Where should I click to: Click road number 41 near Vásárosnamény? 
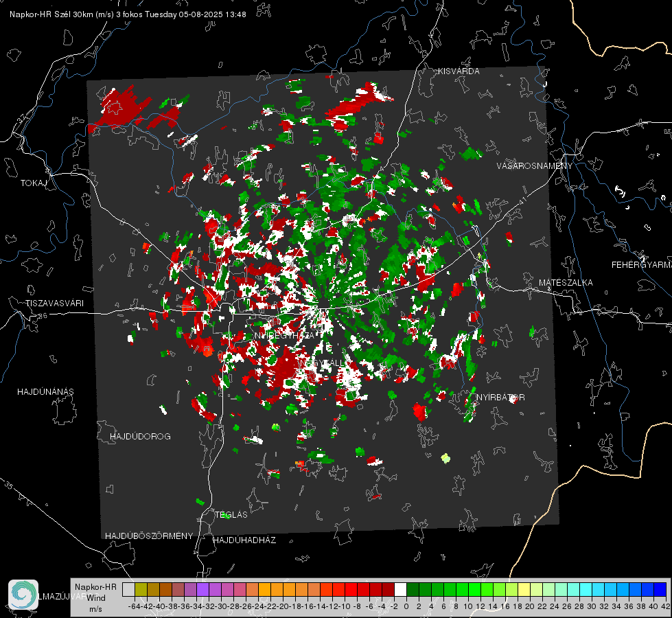pos(522,201)
